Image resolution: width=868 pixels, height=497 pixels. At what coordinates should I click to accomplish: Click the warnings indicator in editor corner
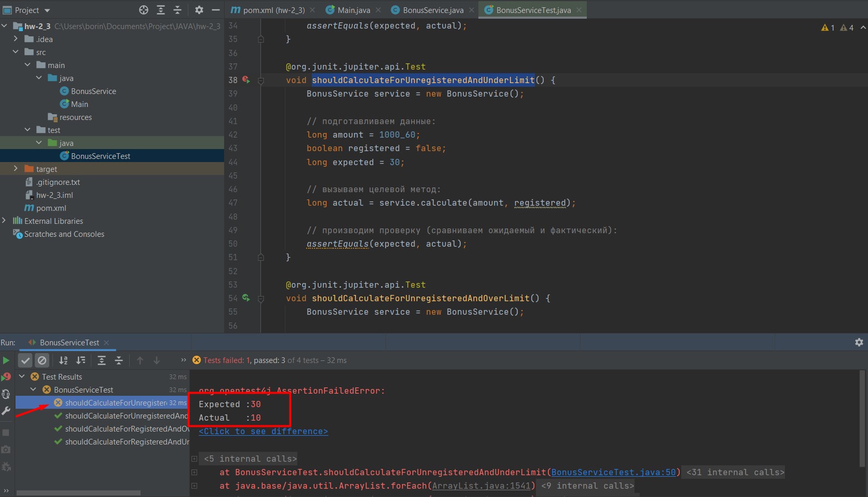pyautogui.click(x=837, y=28)
